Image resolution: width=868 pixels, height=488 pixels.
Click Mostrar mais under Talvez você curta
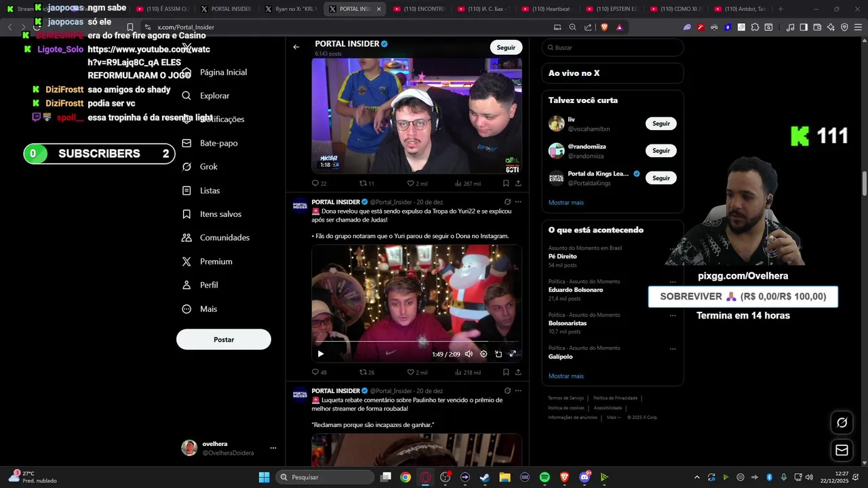(x=566, y=203)
